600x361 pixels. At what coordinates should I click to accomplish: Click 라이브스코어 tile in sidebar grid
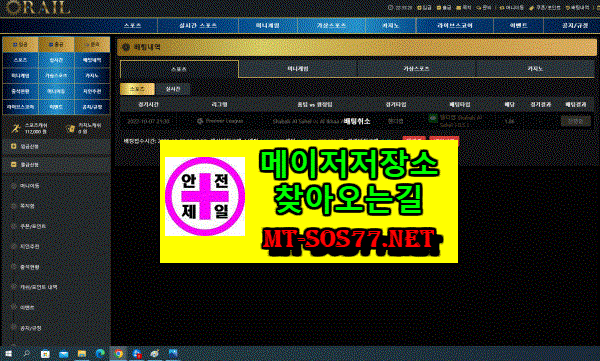coord(20,107)
